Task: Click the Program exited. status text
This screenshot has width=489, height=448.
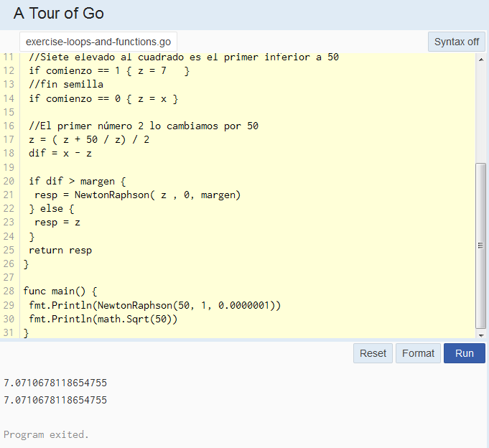Action: [46, 434]
